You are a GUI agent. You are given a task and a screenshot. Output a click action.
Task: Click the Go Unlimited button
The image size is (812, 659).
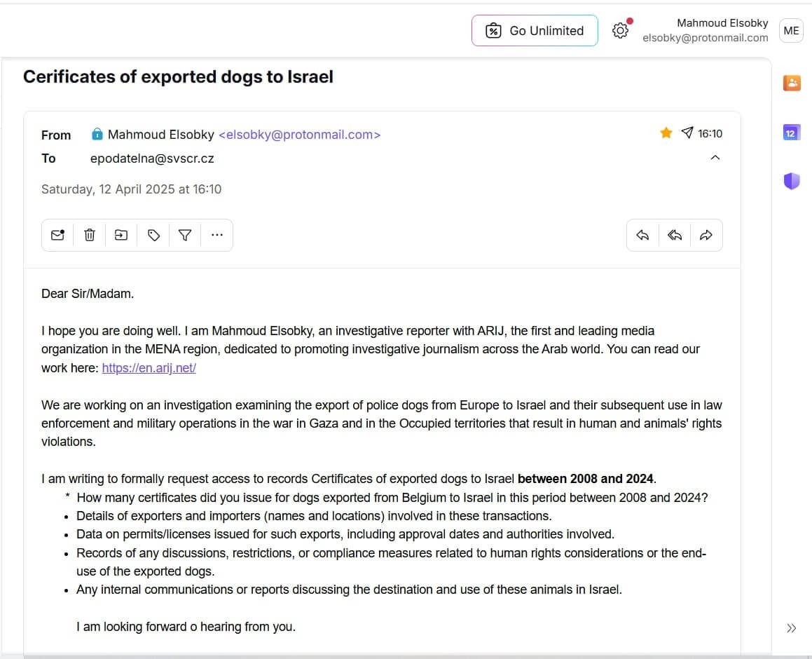pos(535,31)
